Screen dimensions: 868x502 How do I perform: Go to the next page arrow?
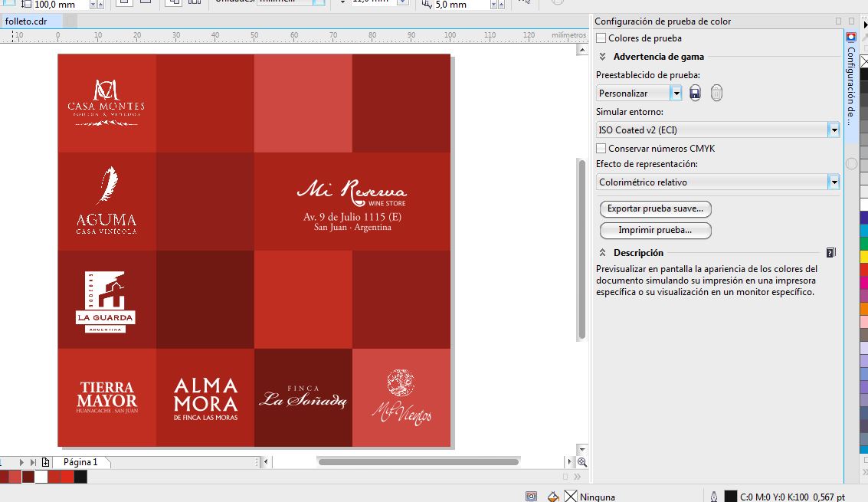[21, 462]
